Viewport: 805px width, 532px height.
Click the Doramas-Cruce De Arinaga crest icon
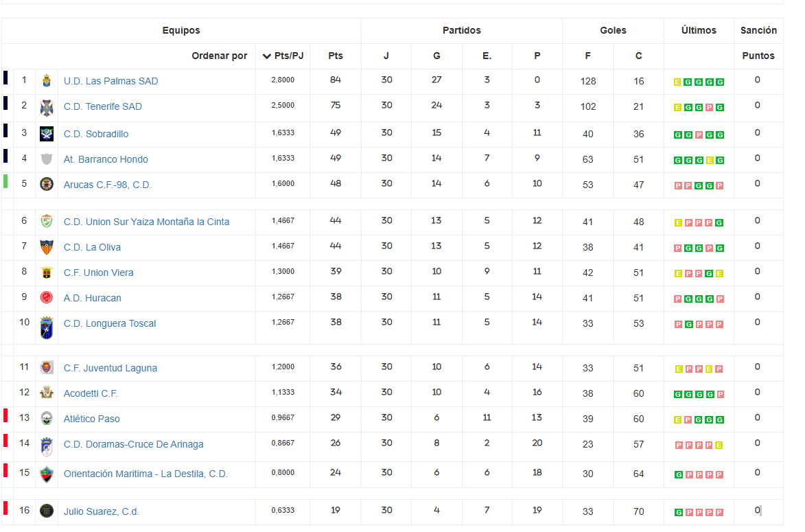47,447
